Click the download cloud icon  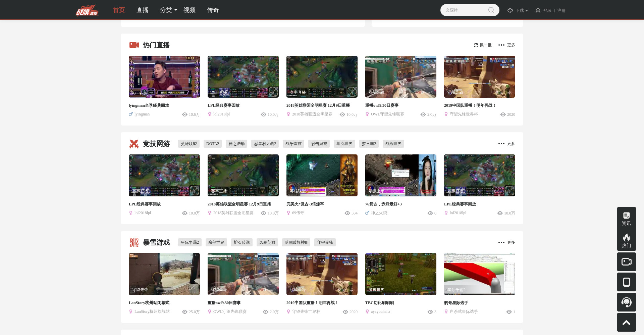tap(510, 10)
